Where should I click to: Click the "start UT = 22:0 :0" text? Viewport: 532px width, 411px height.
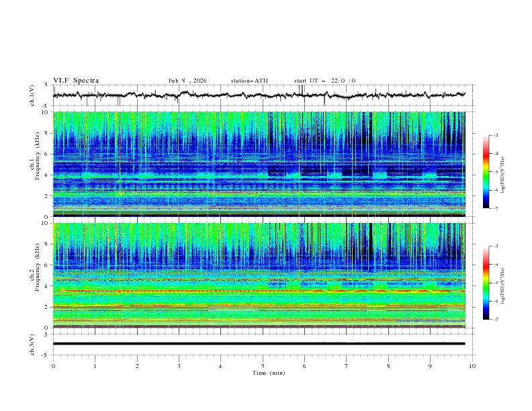click(324, 81)
